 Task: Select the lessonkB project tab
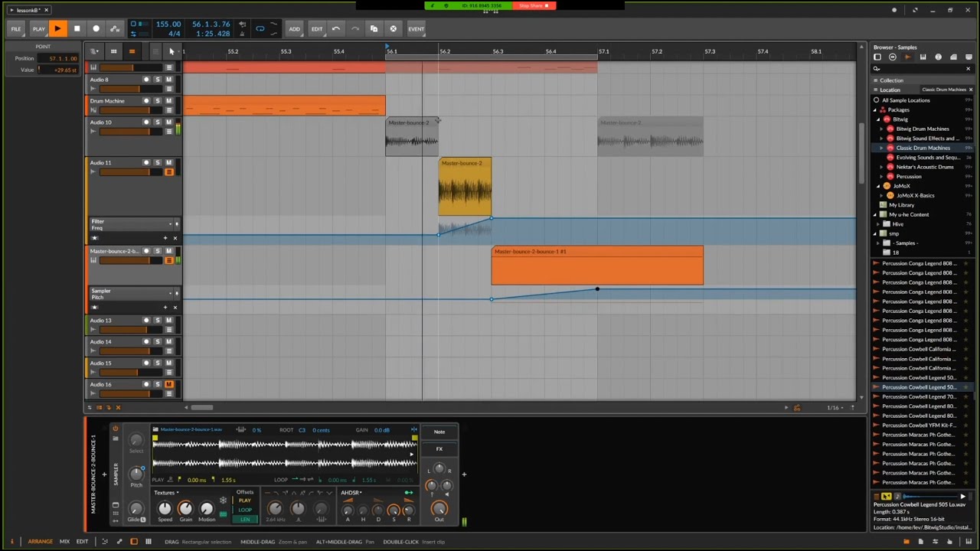[28, 10]
